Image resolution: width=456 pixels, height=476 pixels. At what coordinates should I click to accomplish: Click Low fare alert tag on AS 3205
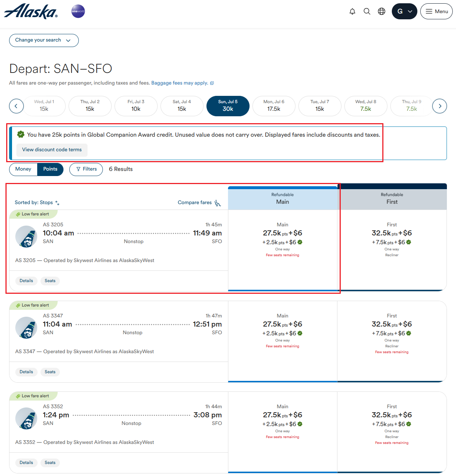pyautogui.click(x=33, y=214)
